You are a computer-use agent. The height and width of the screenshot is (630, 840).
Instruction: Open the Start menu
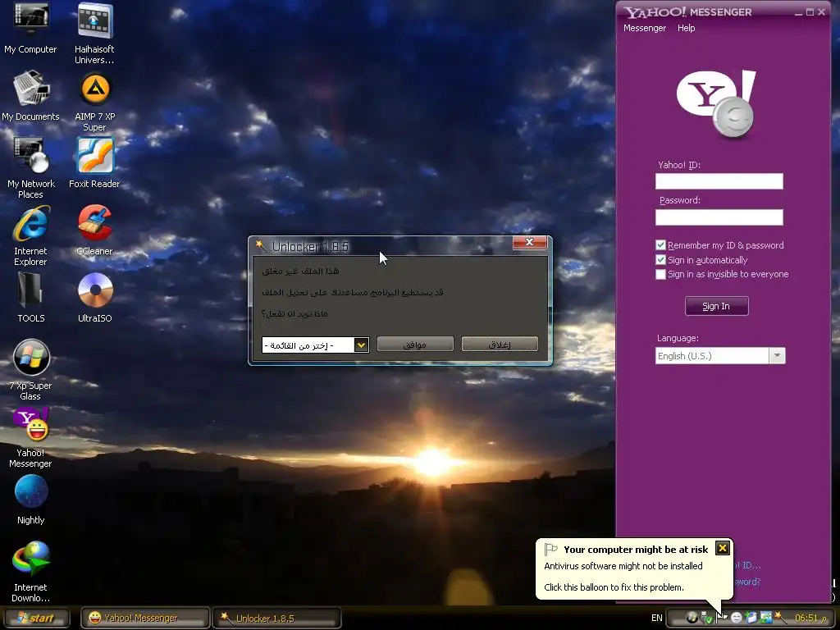coord(36,618)
